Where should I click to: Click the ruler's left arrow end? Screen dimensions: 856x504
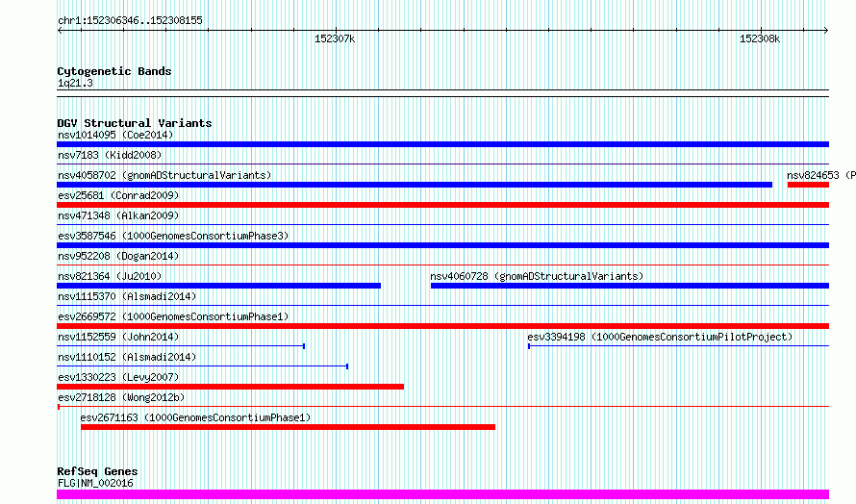60,30
